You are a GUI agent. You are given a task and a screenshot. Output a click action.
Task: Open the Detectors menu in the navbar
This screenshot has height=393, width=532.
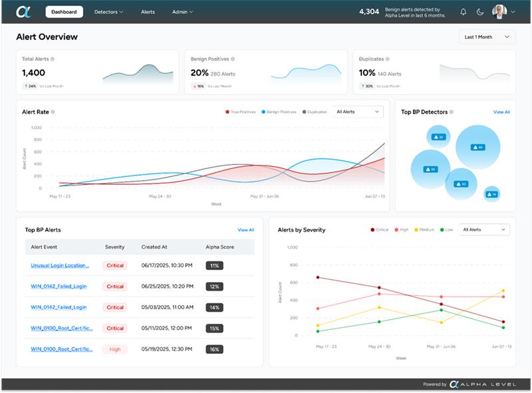(x=108, y=12)
